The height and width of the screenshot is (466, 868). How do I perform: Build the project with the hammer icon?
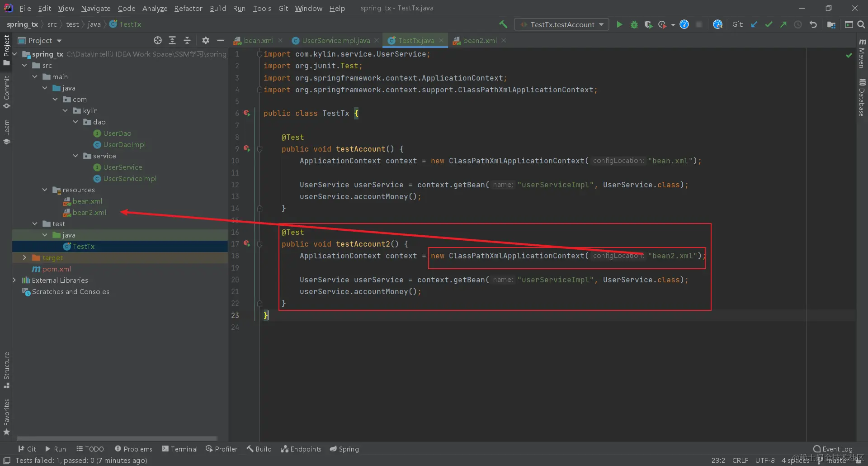503,24
